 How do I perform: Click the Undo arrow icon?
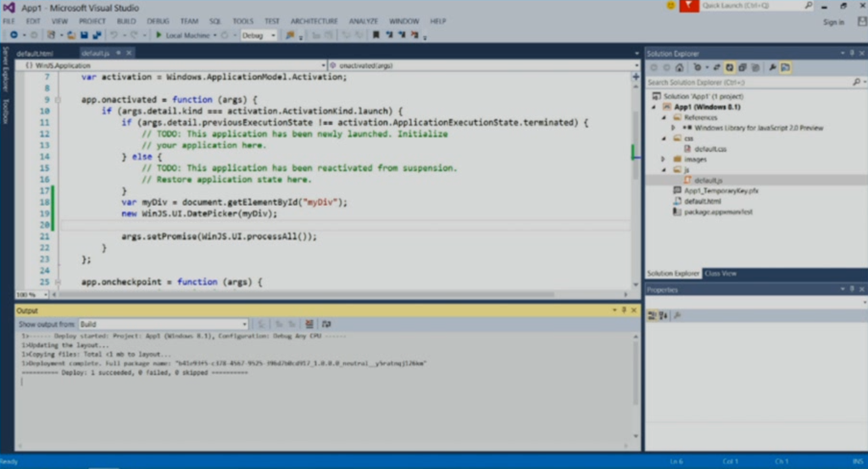[x=114, y=36]
